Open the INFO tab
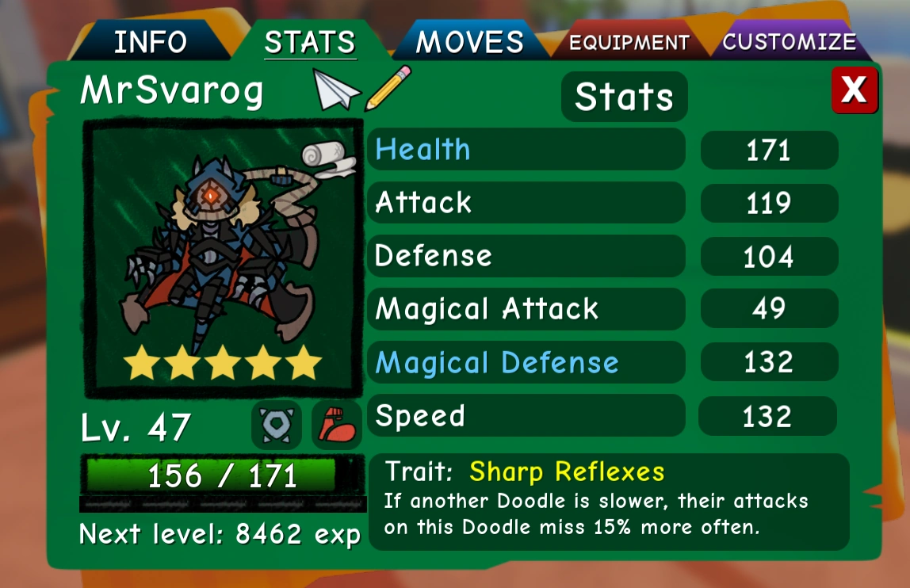 (x=151, y=42)
